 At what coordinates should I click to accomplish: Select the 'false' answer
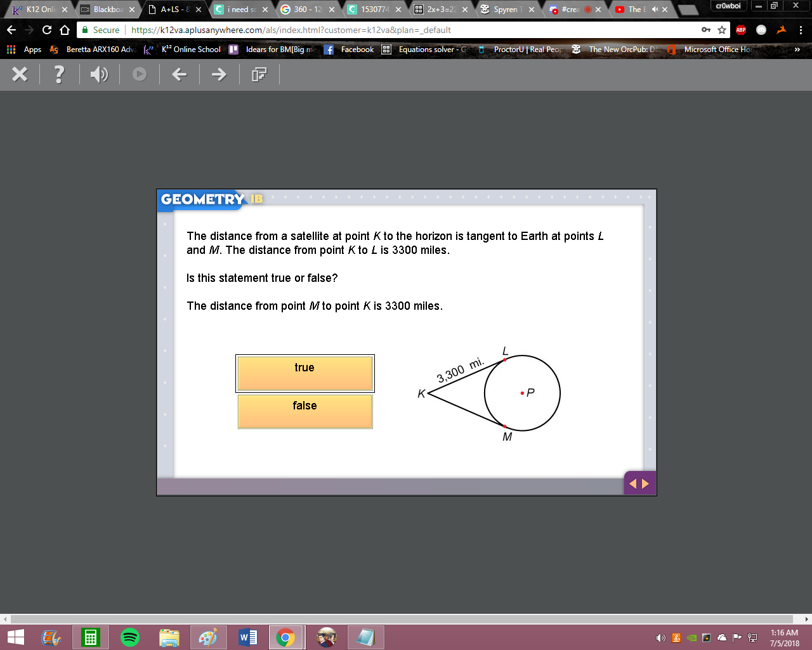pyautogui.click(x=305, y=411)
